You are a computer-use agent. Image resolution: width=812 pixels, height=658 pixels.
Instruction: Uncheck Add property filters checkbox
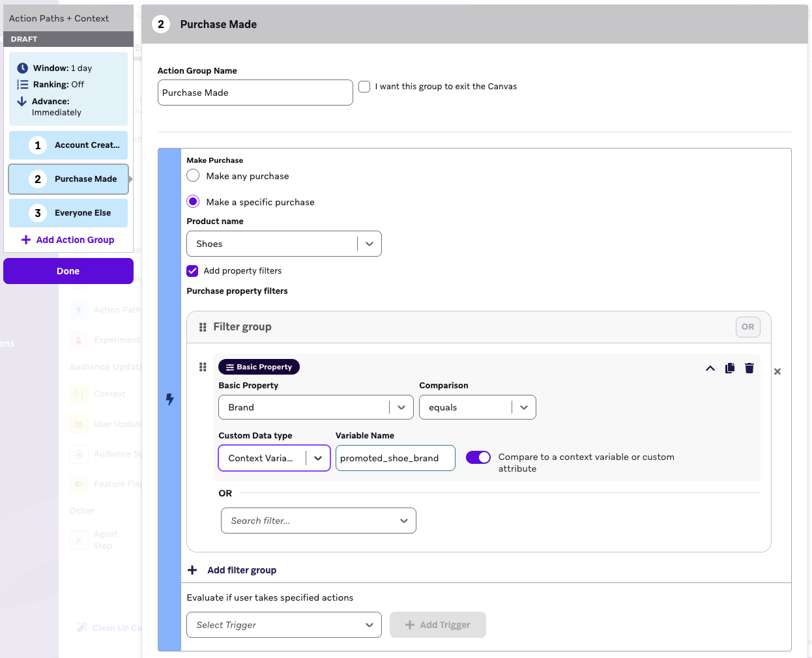click(192, 271)
